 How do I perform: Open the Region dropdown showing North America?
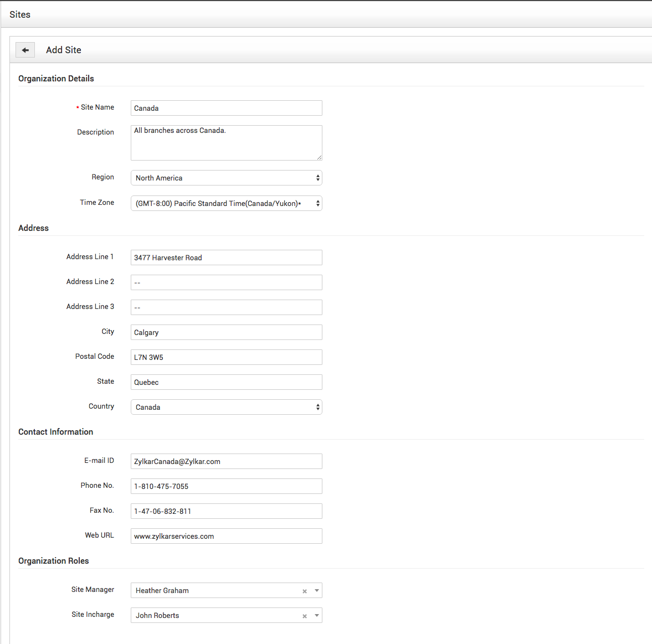(x=226, y=178)
